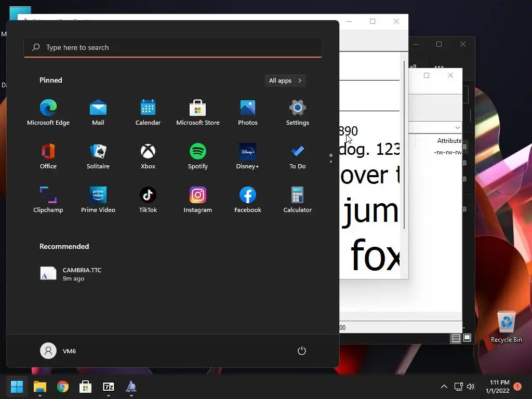Image resolution: width=532 pixels, height=399 pixels.
Task: Switch to the font viewer taskbar icon
Action: [x=131, y=387]
